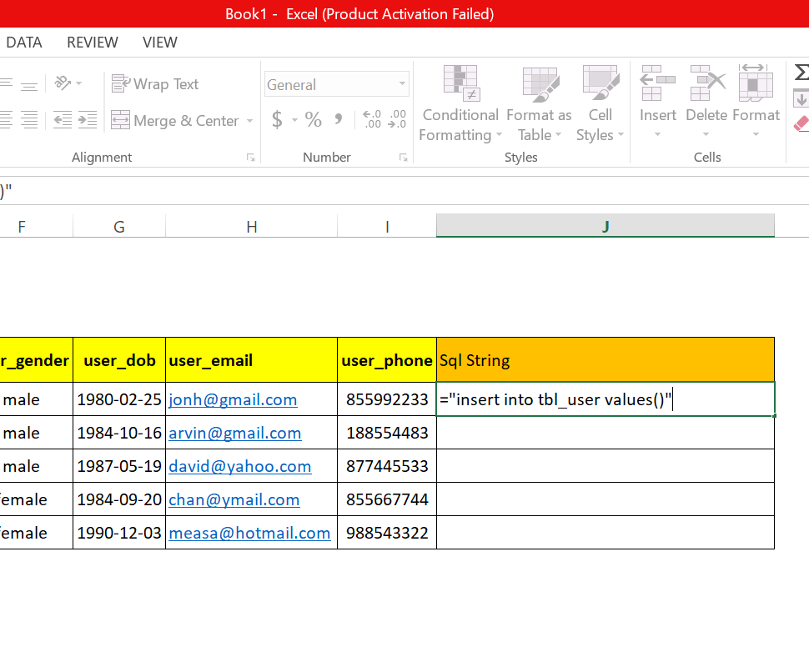Click the Sql String header cell
Viewport: 809px width, 672px height.
coord(605,360)
